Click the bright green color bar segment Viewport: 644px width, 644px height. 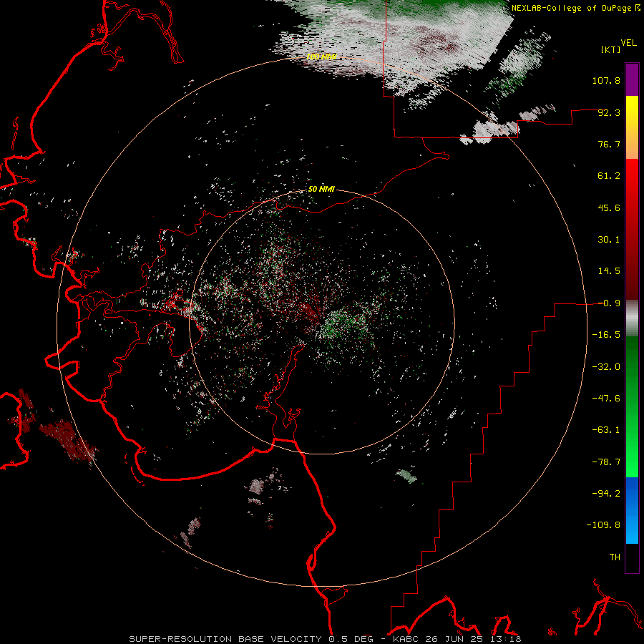tap(632, 406)
